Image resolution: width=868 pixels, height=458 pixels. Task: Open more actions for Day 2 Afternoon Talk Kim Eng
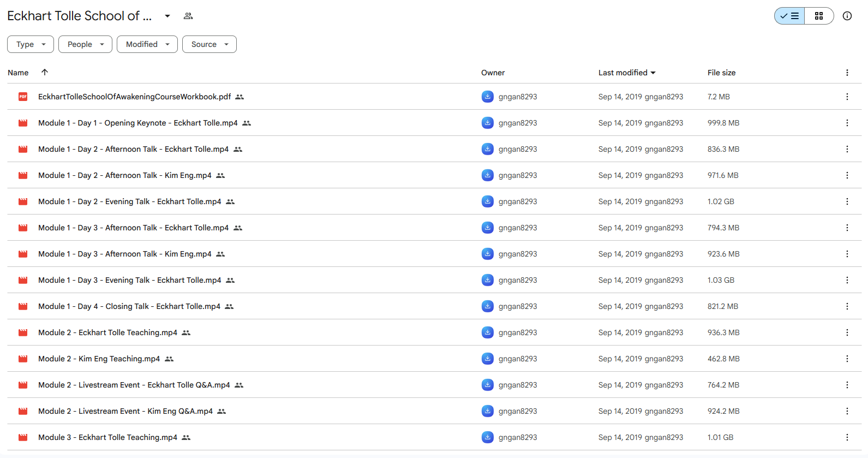coord(847,175)
